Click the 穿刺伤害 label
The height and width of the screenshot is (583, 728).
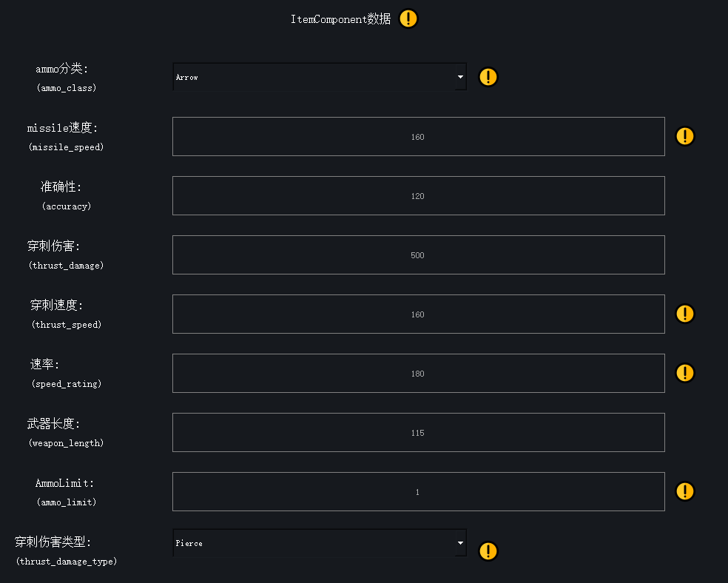click(53, 246)
